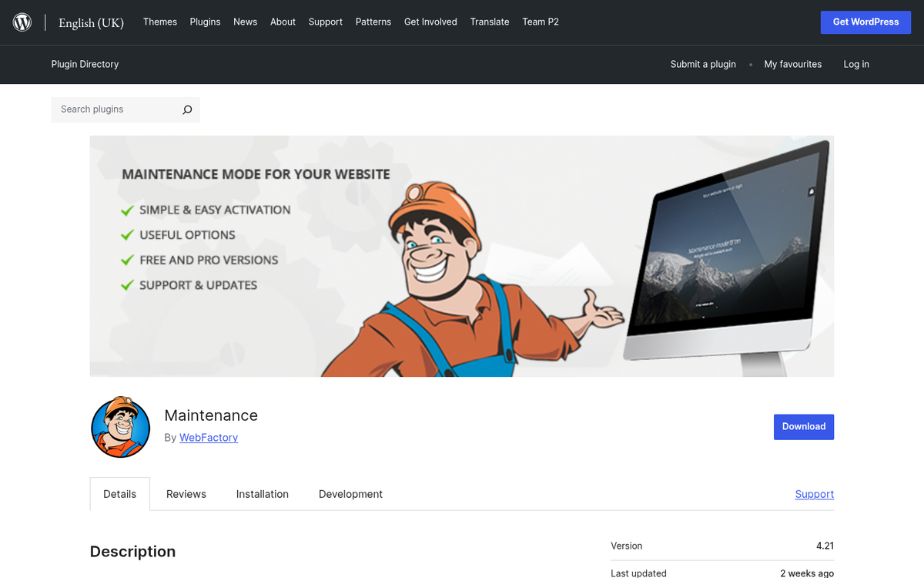The height and width of the screenshot is (578, 924).
Task: Open the WebFactory author link
Action: tap(209, 437)
